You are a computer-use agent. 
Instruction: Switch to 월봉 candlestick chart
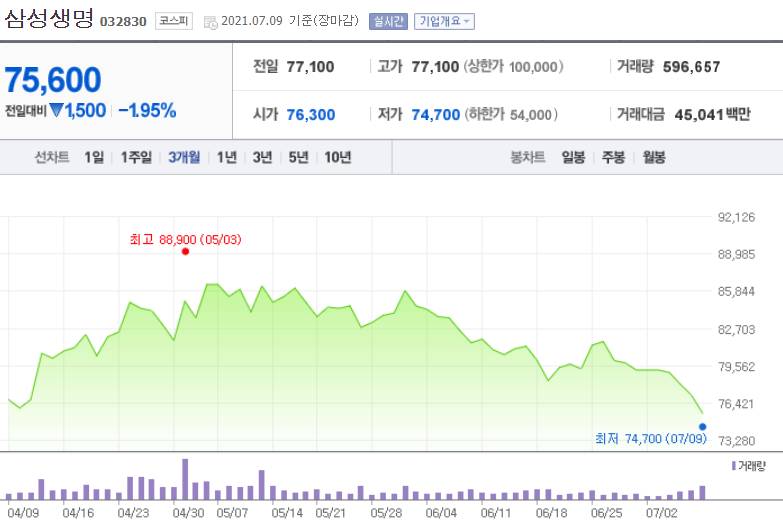click(654, 157)
